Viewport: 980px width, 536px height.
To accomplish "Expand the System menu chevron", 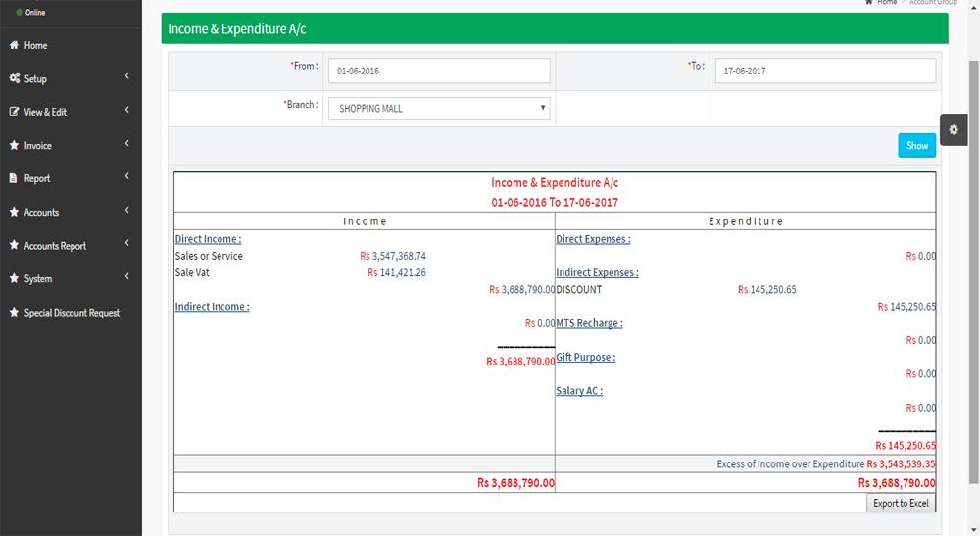I will point(126,276).
